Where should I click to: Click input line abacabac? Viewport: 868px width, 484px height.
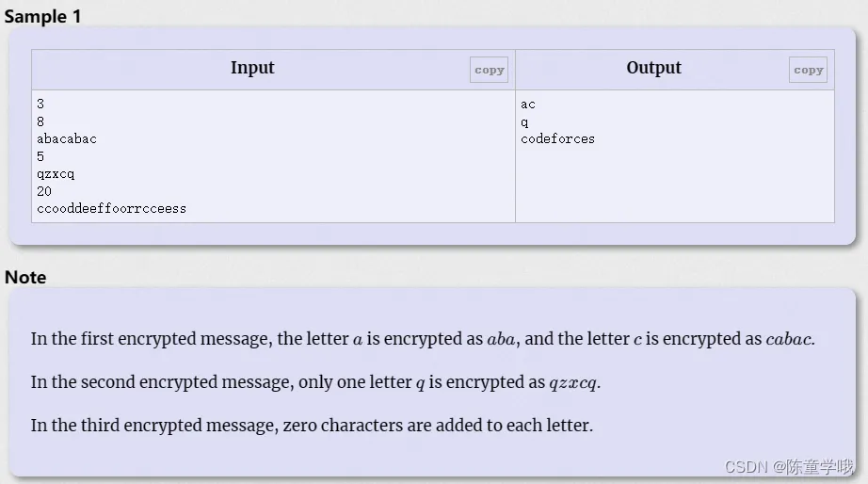[x=67, y=139]
